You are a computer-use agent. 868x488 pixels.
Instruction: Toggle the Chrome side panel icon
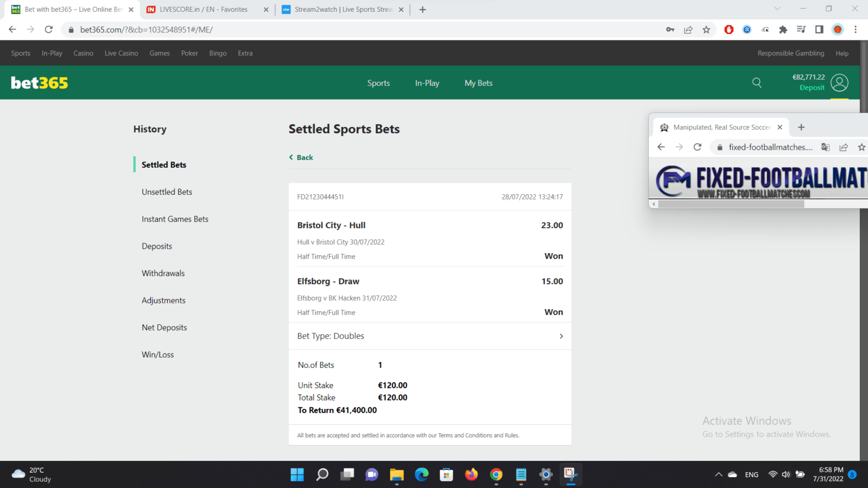[819, 29]
